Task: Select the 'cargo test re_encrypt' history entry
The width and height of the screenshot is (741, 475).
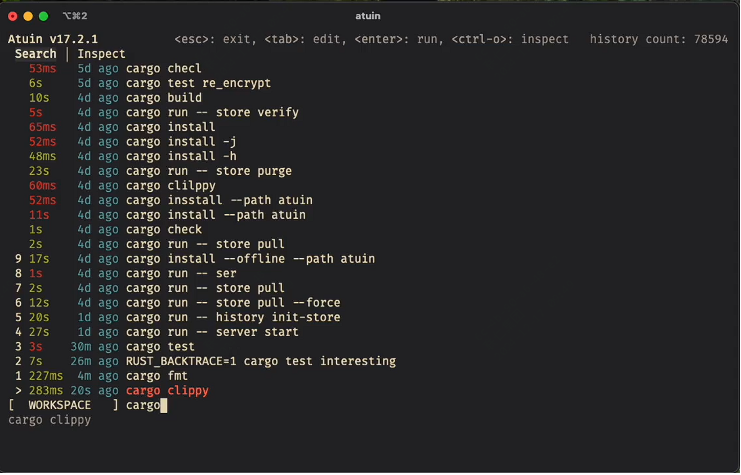Action: pos(198,83)
